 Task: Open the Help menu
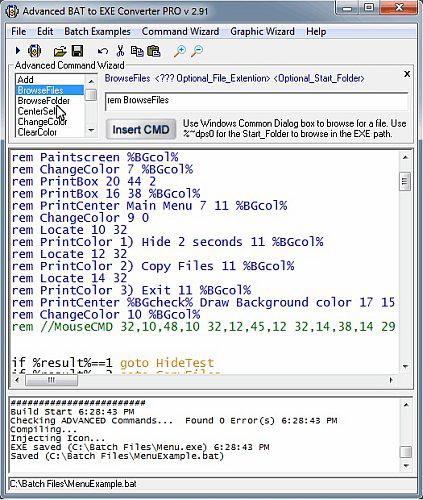point(316,32)
